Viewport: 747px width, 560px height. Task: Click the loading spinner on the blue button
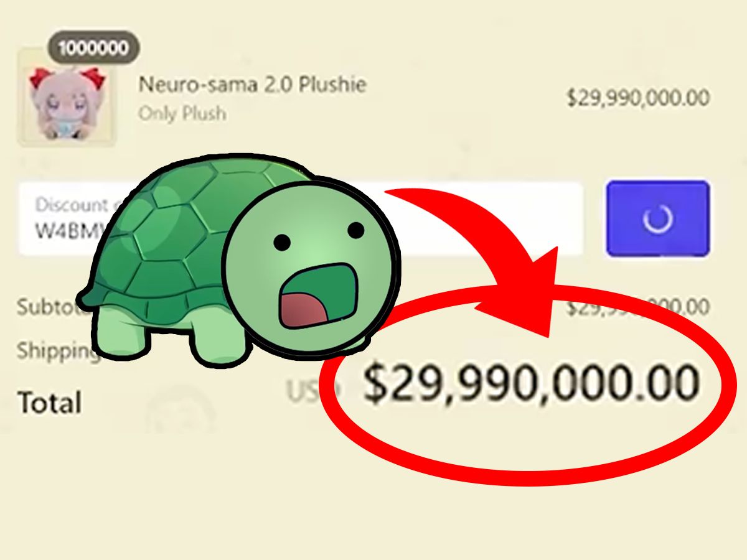(657, 219)
